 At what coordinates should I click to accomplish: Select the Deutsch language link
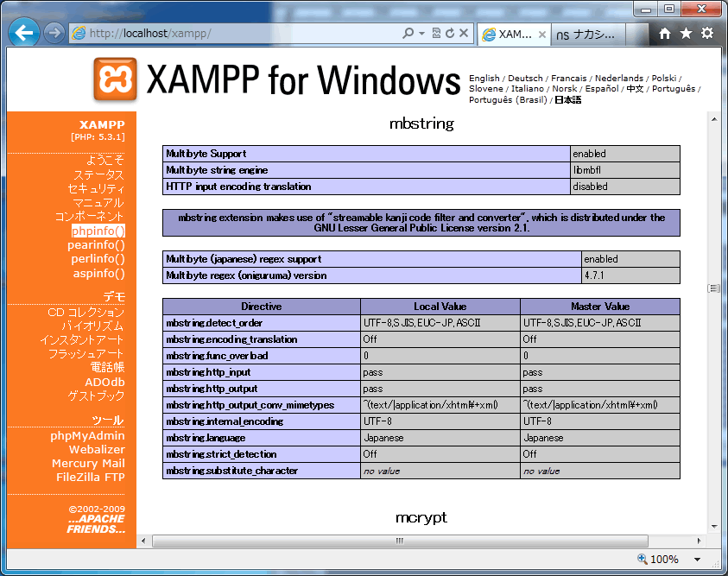click(525, 78)
